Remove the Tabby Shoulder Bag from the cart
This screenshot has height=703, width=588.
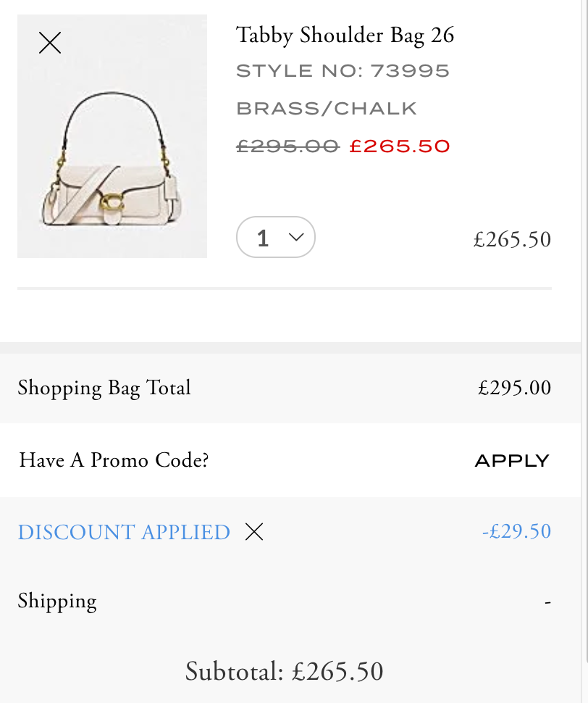[50, 43]
